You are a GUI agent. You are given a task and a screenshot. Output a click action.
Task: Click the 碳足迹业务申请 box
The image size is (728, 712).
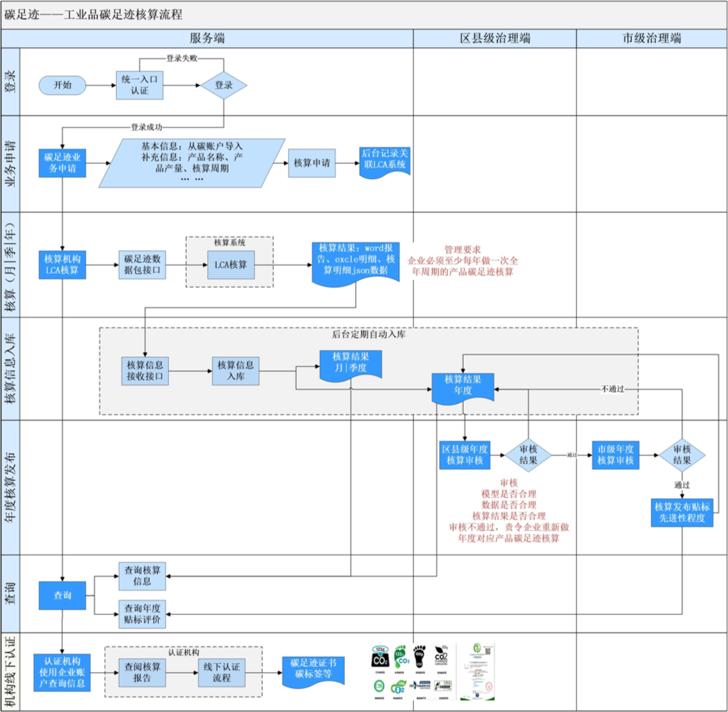coord(63,163)
